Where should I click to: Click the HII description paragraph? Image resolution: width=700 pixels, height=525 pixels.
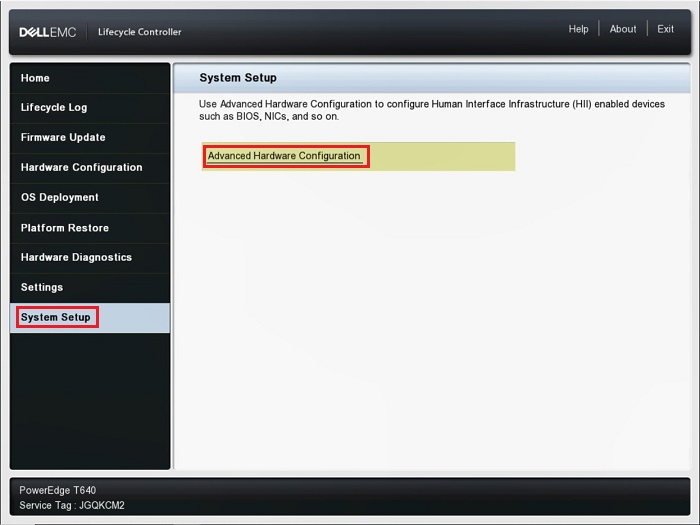tap(432, 110)
